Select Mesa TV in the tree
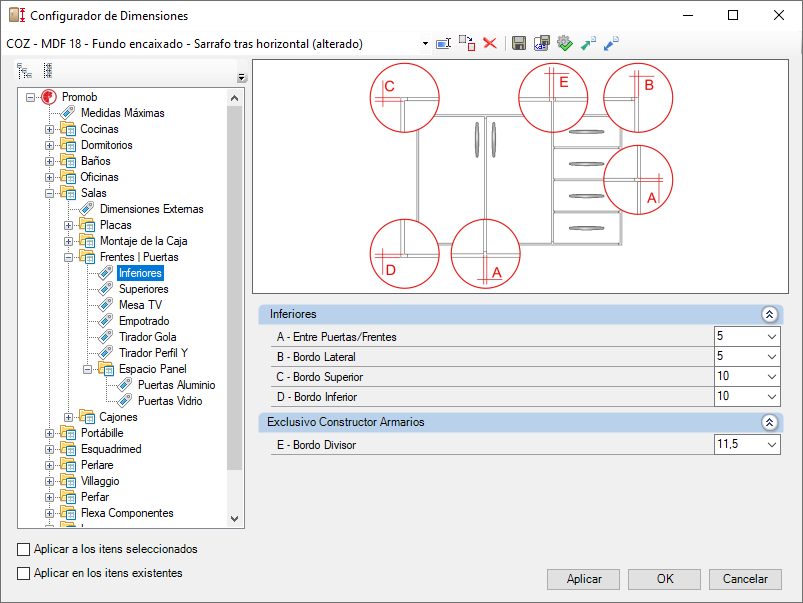Screen dimensions: 803x603 tap(140, 305)
